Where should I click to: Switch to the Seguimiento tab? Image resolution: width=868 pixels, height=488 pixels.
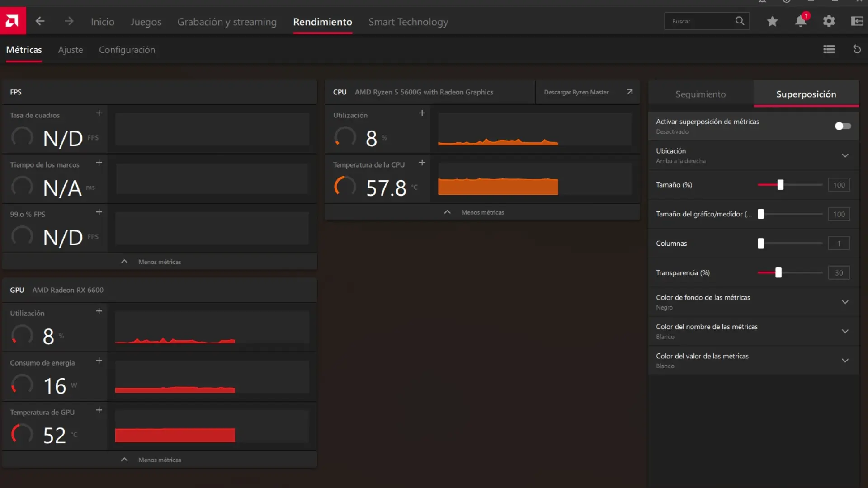700,94
